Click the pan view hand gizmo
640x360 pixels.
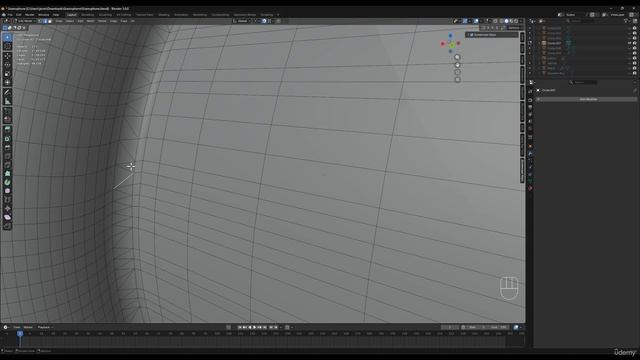pyautogui.click(x=457, y=65)
